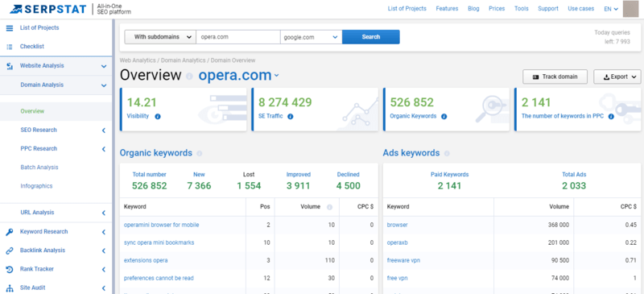Click the Visibility info icon
Image resolution: width=644 pixels, height=294 pixels.
[158, 116]
